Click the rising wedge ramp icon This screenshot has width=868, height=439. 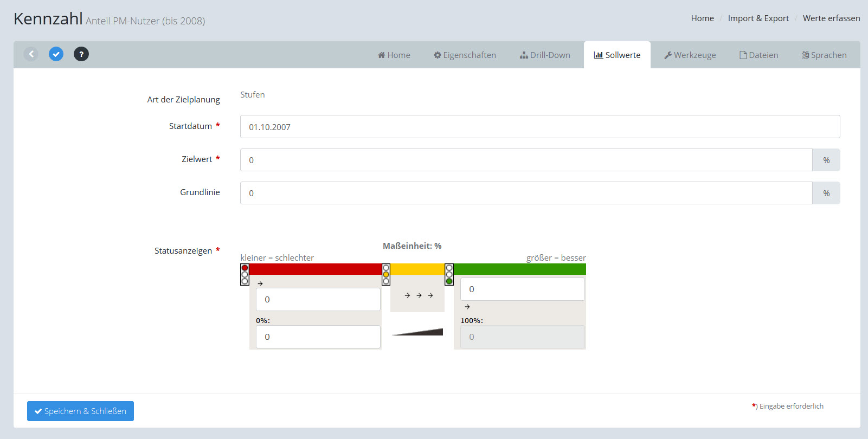pyautogui.click(x=417, y=332)
